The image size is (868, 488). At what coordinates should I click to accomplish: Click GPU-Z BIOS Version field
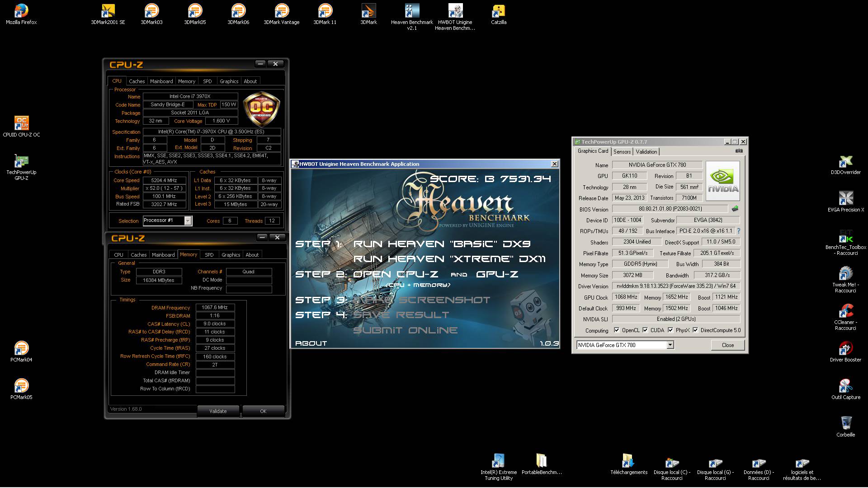click(x=670, y=209)
